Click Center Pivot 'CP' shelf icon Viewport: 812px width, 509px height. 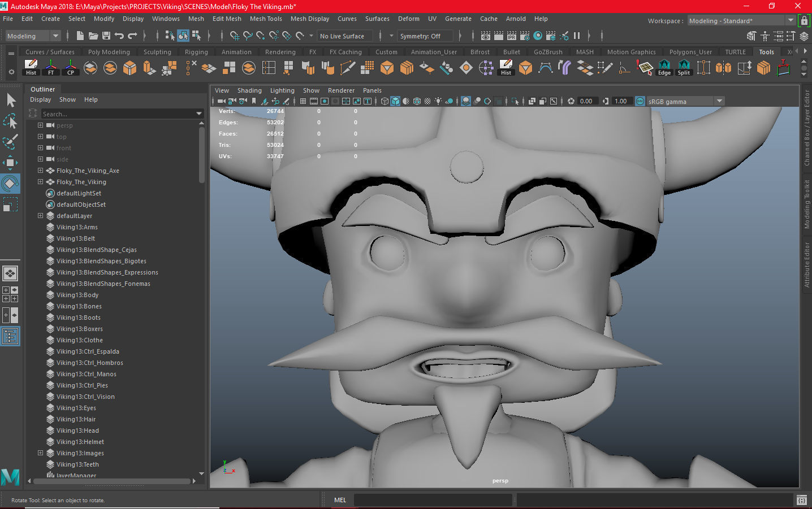tap(71, 68)
